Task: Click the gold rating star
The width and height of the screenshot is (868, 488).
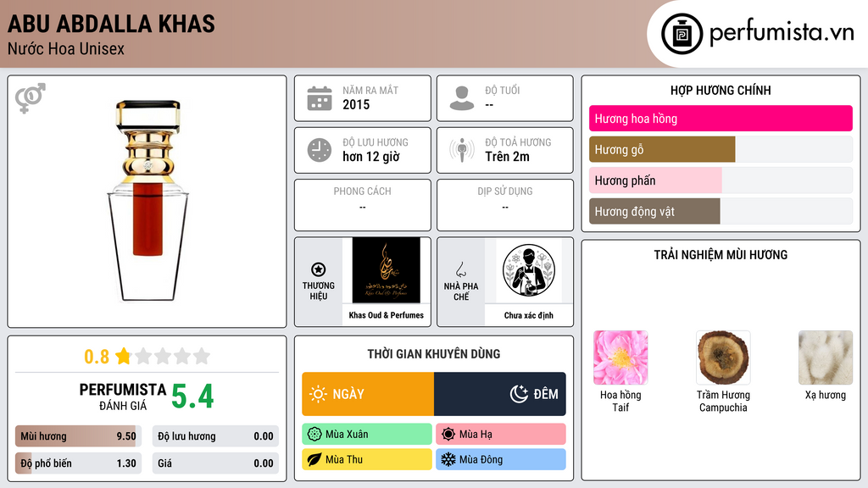Action: [x=123, y=356]
